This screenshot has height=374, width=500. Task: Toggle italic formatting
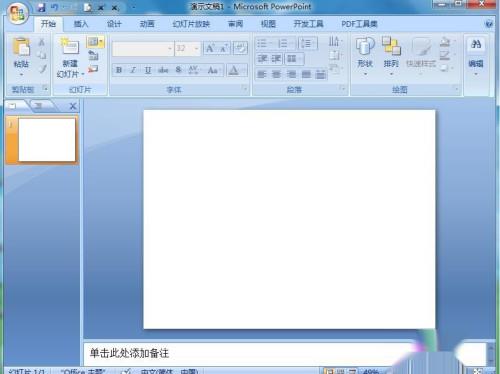133,70
